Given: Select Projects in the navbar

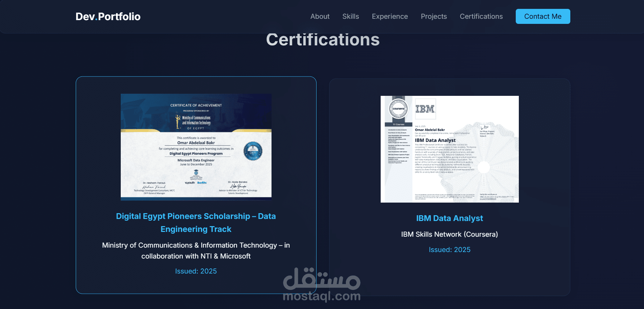Looking at the screenshot, I should [x=434, y=16].
